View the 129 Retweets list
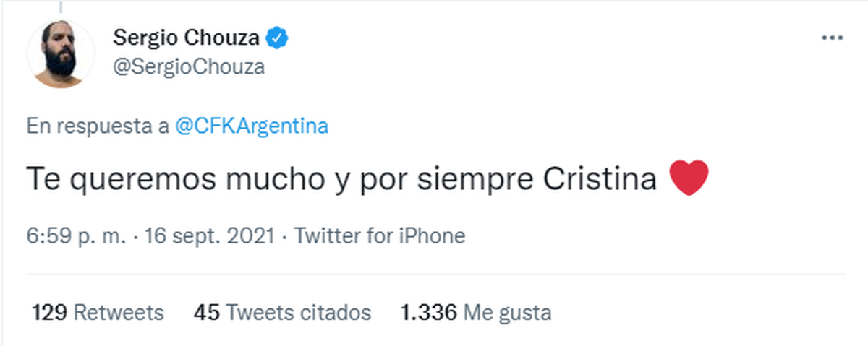The image size is (868, 346). [51, 313]
